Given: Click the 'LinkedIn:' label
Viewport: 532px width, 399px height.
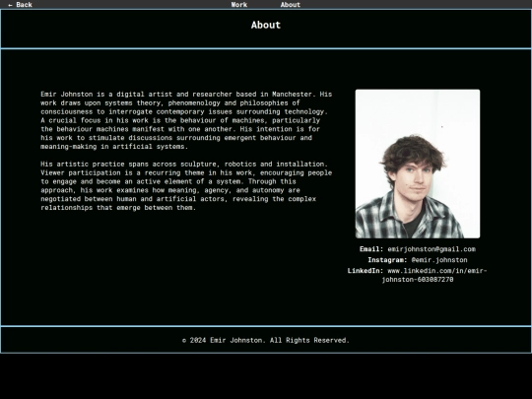Looking at the screenshot, I should point(366,271).
